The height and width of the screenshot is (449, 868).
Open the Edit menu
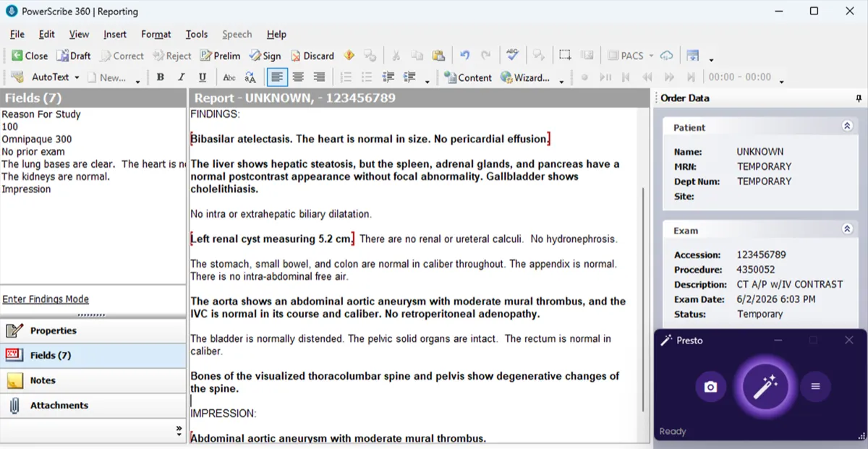(x=47, y=34)
